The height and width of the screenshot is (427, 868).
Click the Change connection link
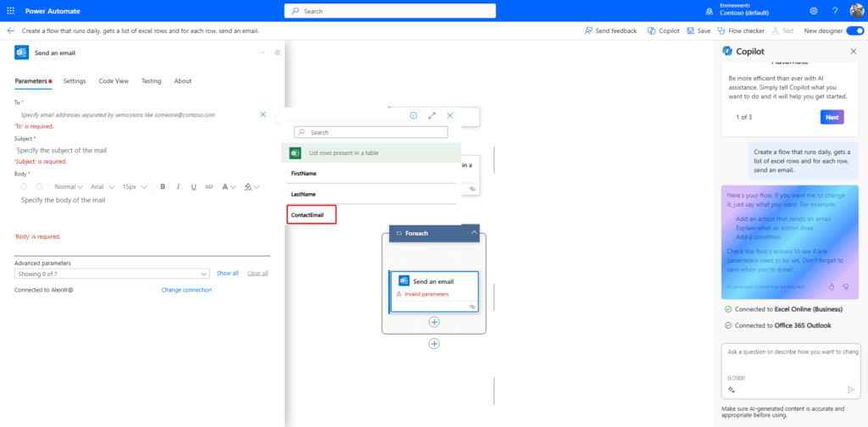point(186,290)
